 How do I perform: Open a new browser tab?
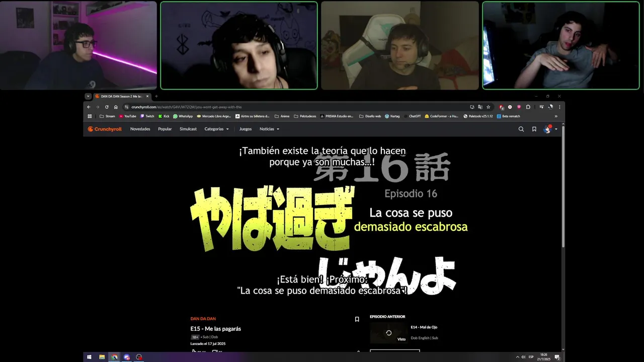click(156, 96)
